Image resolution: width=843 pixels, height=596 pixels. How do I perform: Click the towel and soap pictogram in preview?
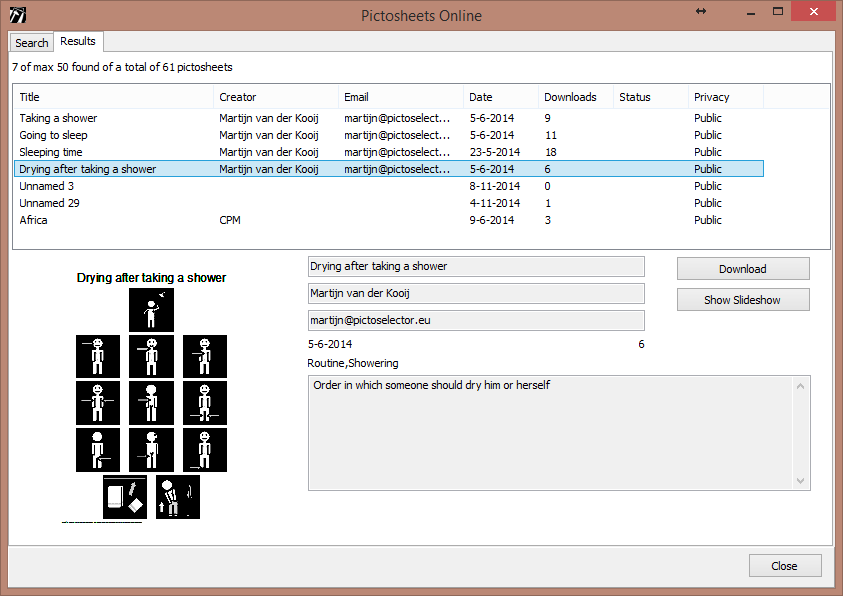tap(125, 497)
